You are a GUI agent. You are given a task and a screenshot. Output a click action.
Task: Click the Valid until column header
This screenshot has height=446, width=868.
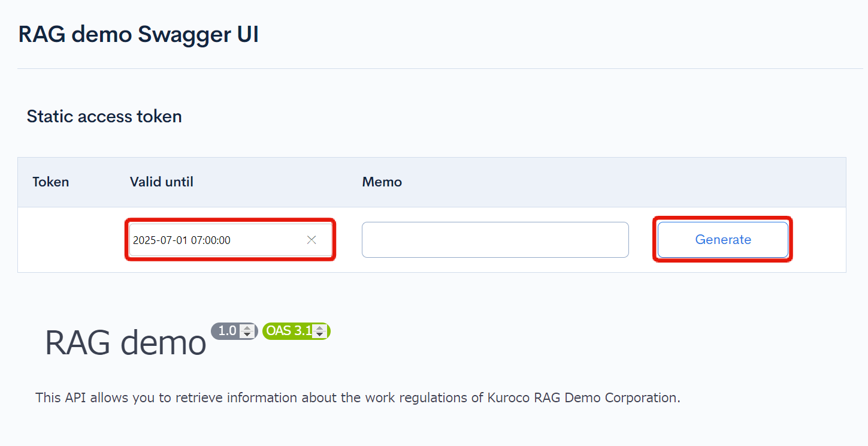[x=161, y=182]
